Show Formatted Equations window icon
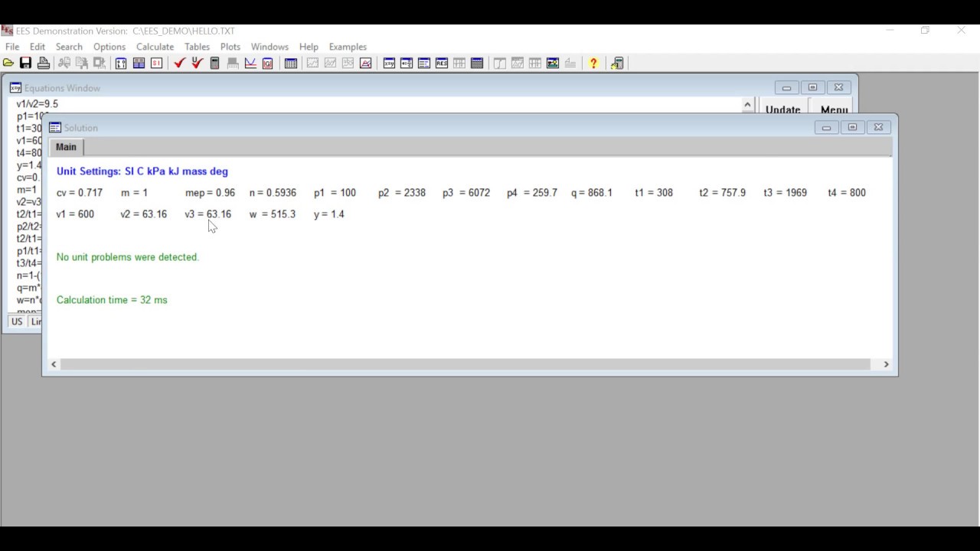 tap(407, 63)
